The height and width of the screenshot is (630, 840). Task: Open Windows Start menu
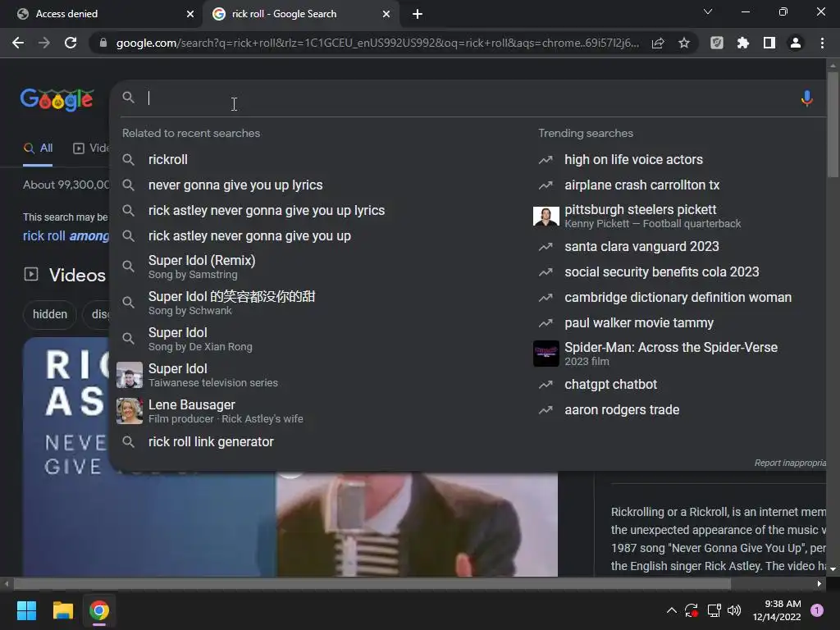[x=26, y=610]
